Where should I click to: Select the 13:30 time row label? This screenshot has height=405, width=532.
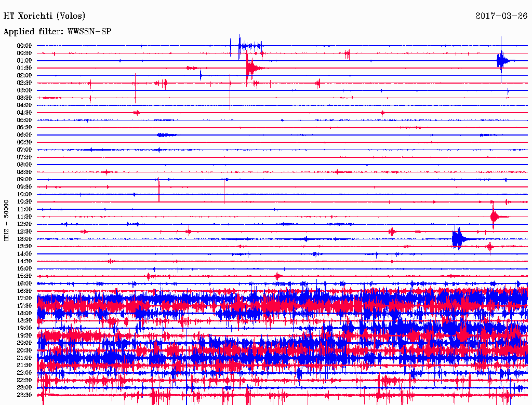pos(24,246)
